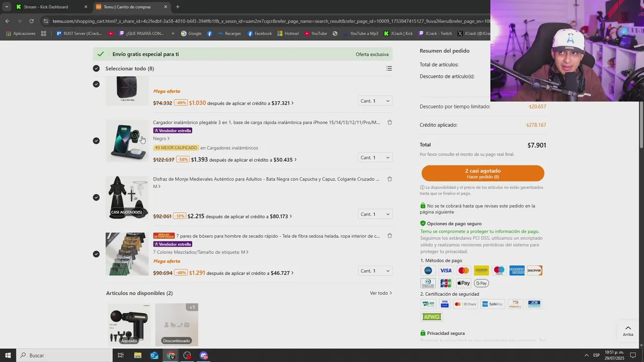Open the tab search dropdown in Chrome
This screenshot has width=644, height=362.
(x=7, y=7)
